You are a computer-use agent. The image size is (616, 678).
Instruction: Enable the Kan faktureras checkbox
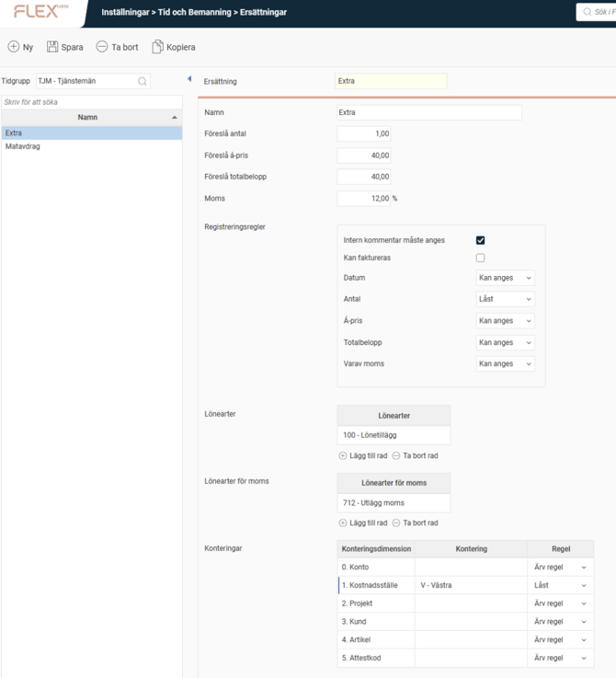tap(480, 258)
